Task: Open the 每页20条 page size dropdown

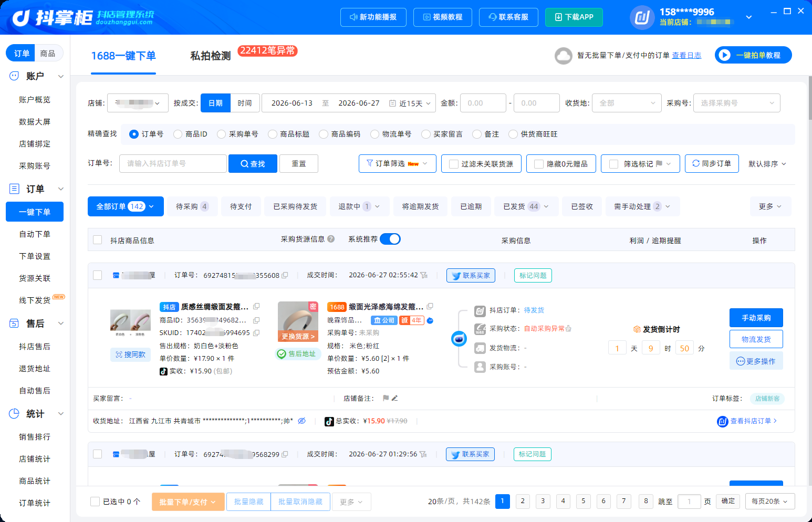Action: pos(769,501)
